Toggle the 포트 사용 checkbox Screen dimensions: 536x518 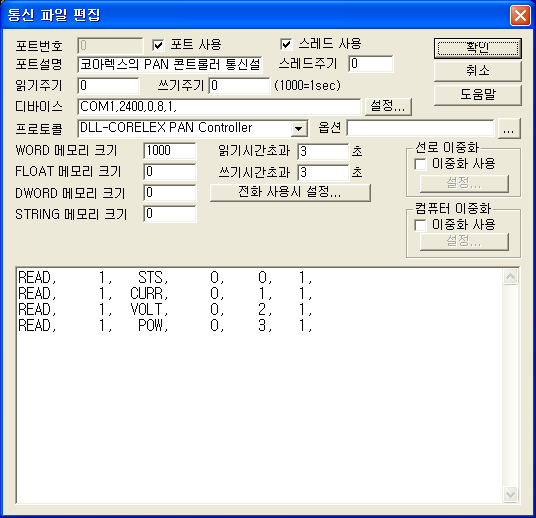point(158,45)
